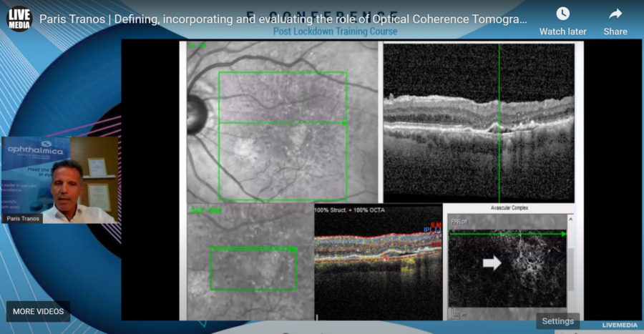
Task: Click the '100% Struct. + 100% OCTA' label
Action: point(349,210)
